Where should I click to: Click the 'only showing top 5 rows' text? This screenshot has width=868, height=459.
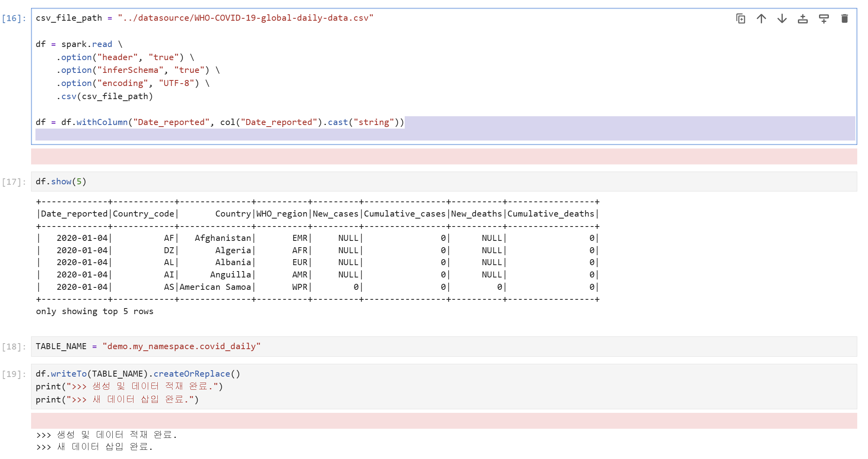click(x=94, y=311)
